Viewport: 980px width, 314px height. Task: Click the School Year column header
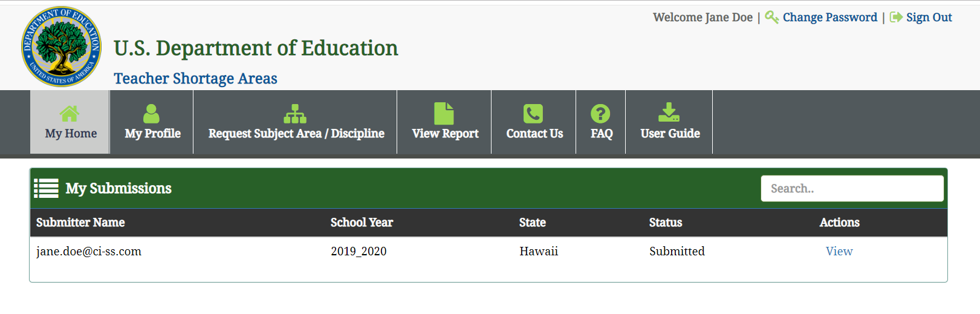point(362,223)
